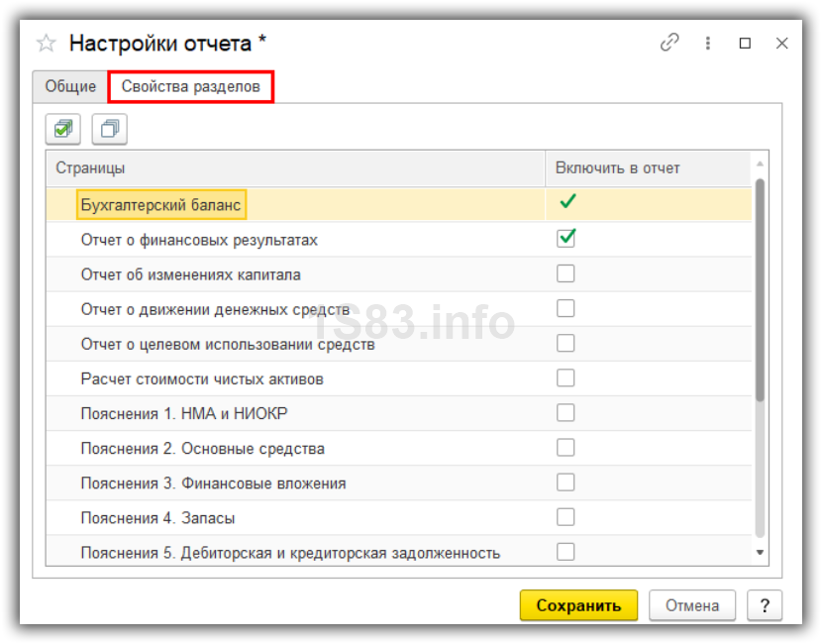Copy a link using the chain icon
Image resolution: width=822 pixels, height=644 pixels.
[669, 42]
